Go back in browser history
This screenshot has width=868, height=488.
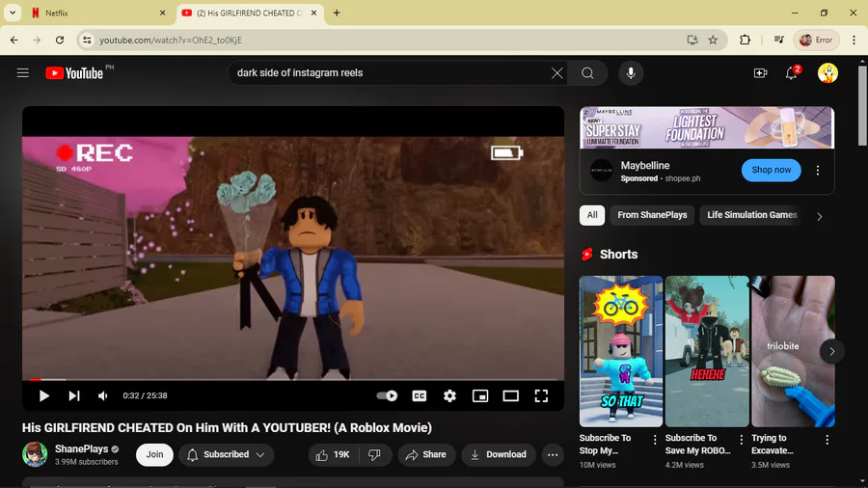pyautogui.click(x=14, y=40)
